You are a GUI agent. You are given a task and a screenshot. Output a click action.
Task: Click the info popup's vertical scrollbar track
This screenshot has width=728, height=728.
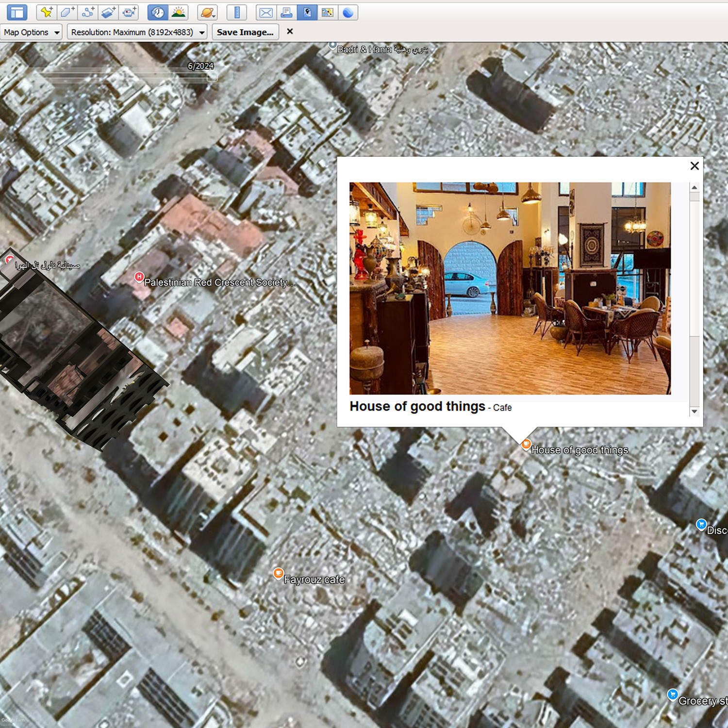click(x=695, y=299)
